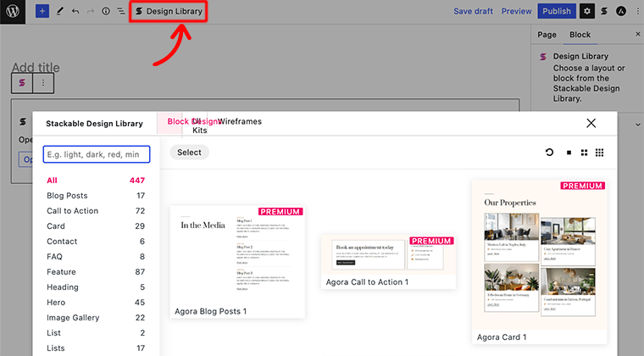Filter by Call to Action category
Screen dimensions: 644x356
pyautogui.click(x=96, y=211)
